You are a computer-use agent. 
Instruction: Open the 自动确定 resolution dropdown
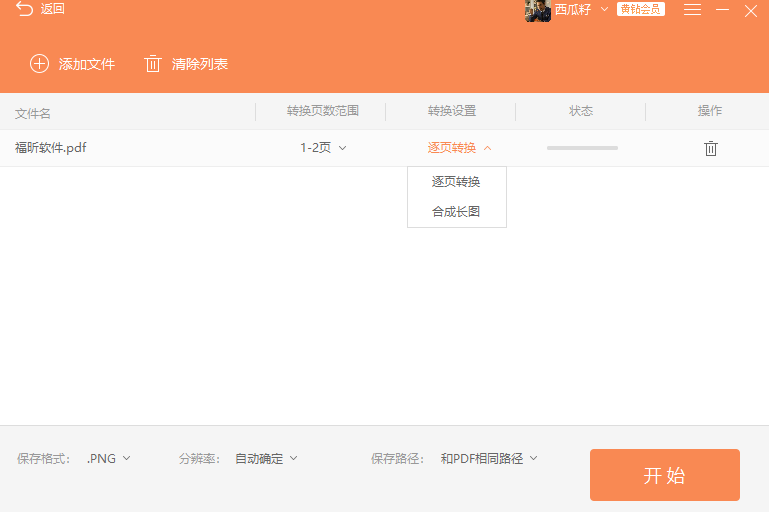[x=266, y=459]
